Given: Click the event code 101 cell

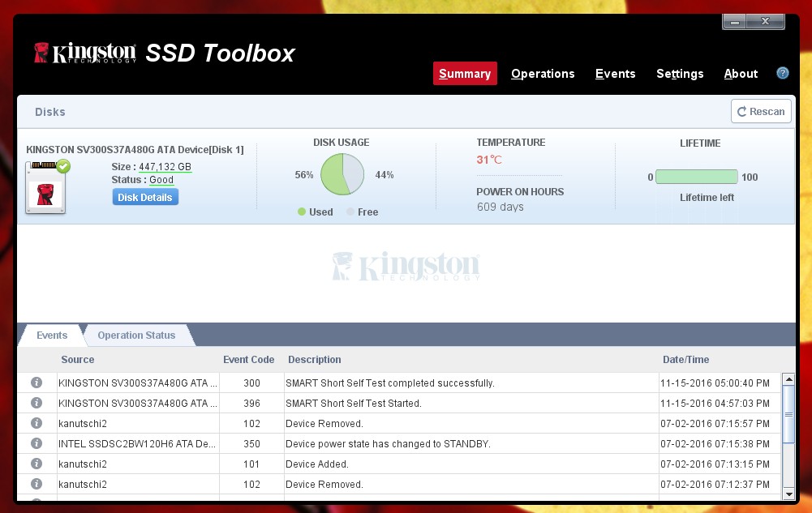Looking at the screenshot, I should (251, 464).
